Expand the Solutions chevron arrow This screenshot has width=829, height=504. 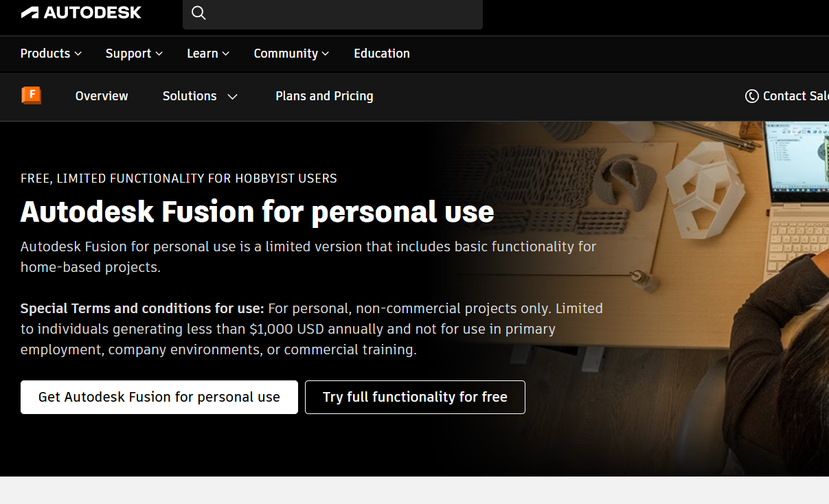[x=233, y=97]
